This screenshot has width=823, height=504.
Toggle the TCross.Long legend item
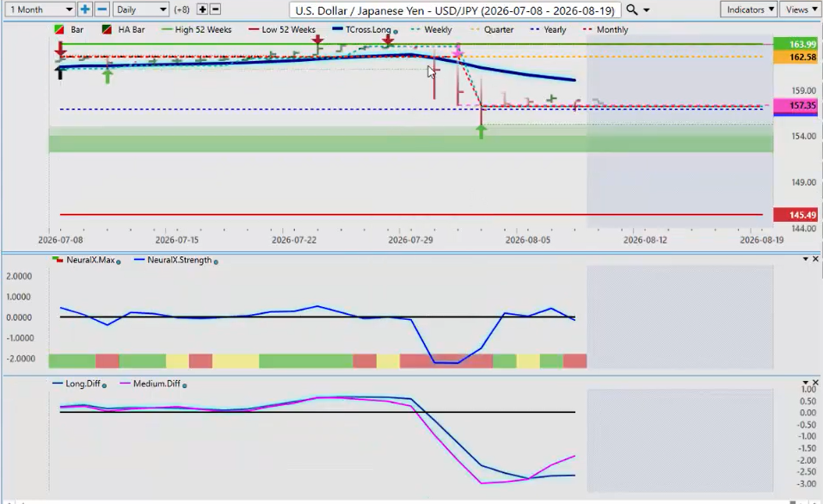click(362, 29)
